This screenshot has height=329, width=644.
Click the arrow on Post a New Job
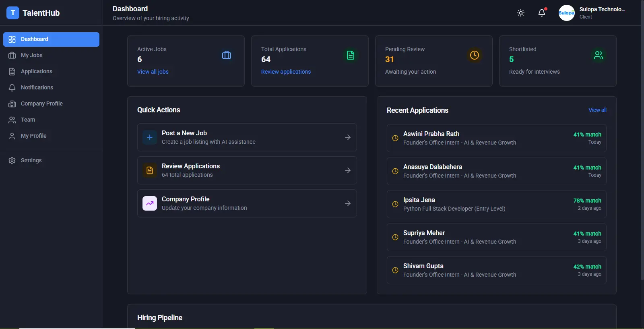pos(348,137)
